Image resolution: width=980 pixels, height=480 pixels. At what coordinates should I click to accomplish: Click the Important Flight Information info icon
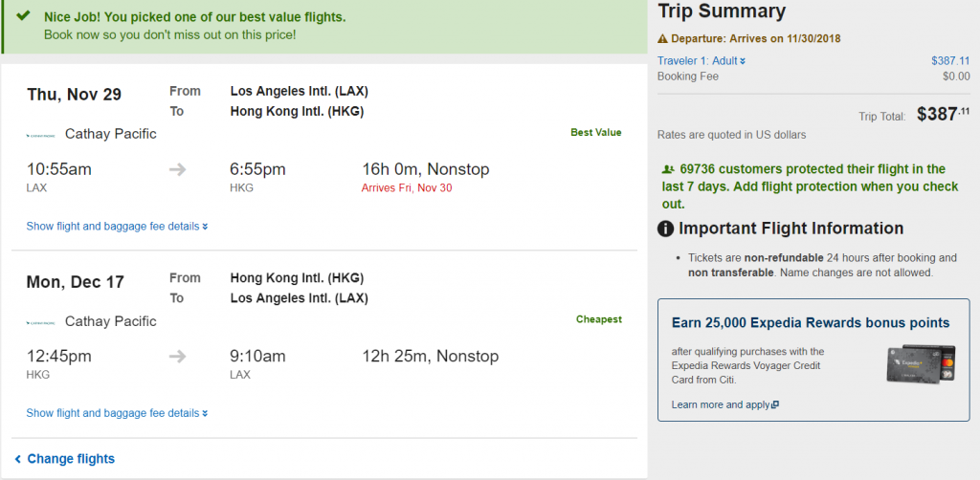coord(666,229)
